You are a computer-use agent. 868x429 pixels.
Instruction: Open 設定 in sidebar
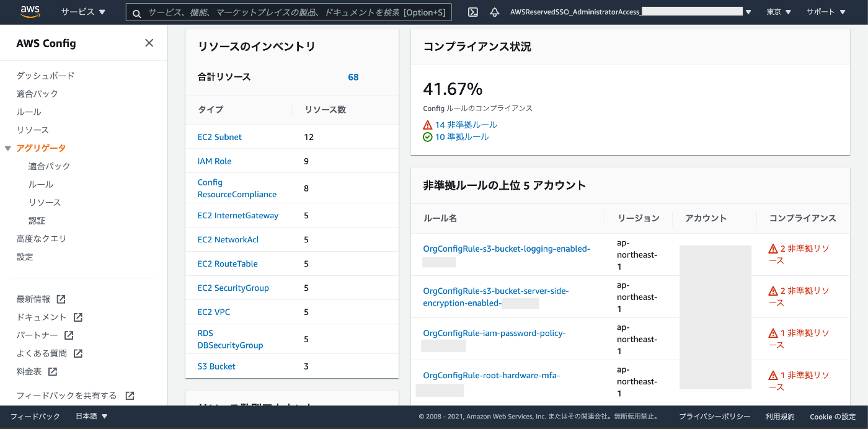(x=25, y=257)
